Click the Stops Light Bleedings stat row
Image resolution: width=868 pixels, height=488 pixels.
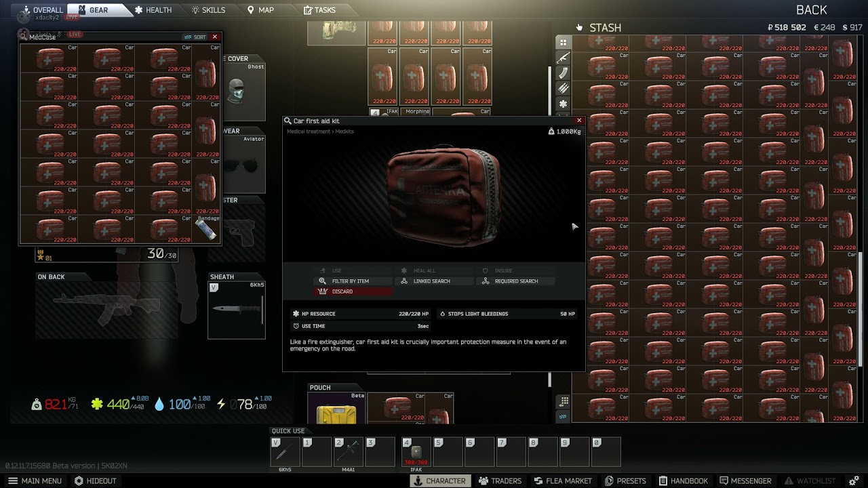pyautogui.click(x=507, y=314)
